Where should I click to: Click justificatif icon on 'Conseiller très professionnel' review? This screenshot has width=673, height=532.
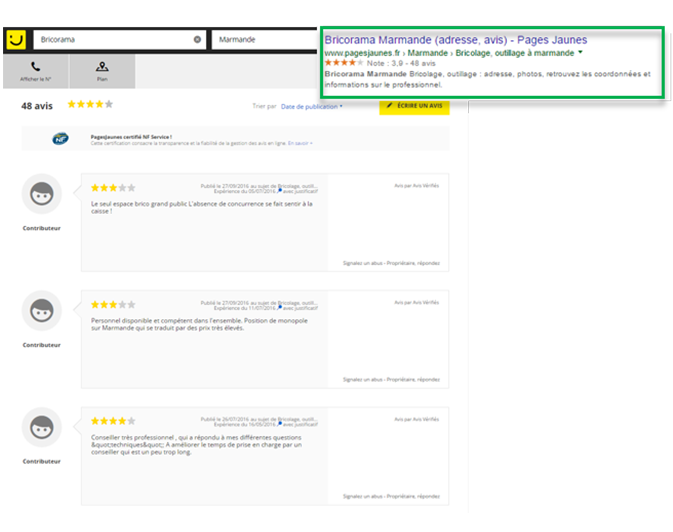(279, 423)
